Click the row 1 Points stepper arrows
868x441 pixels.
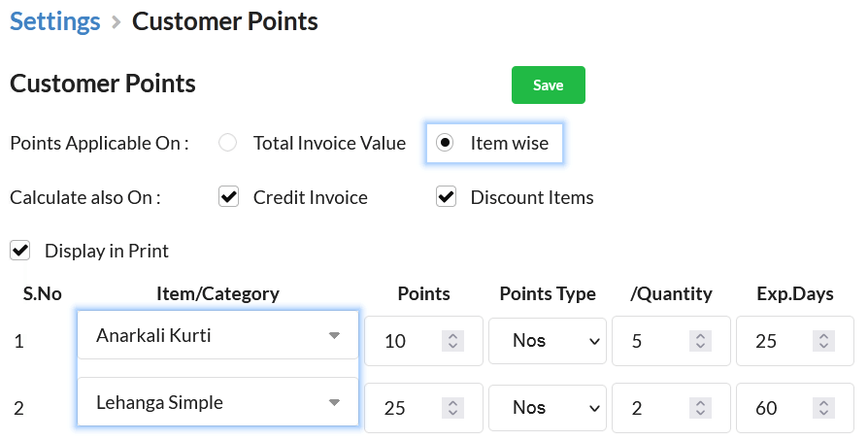(x=452, y=341)
